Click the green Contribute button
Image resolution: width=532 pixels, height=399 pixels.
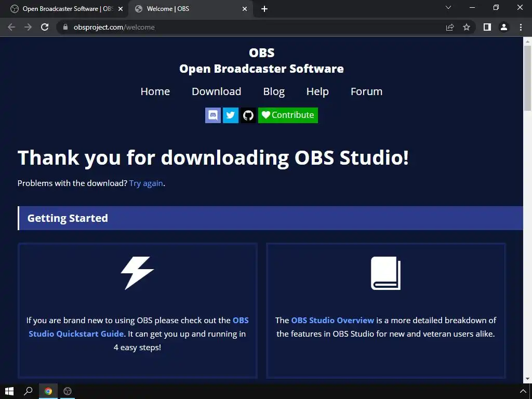pos(288,115)
